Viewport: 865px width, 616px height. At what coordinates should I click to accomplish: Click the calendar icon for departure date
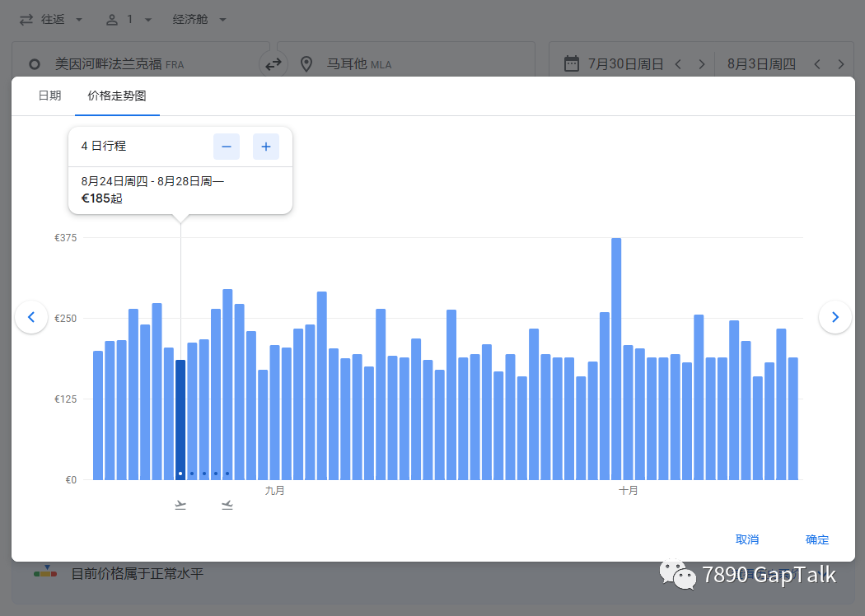pyautogui.click(x=571, y=63)
